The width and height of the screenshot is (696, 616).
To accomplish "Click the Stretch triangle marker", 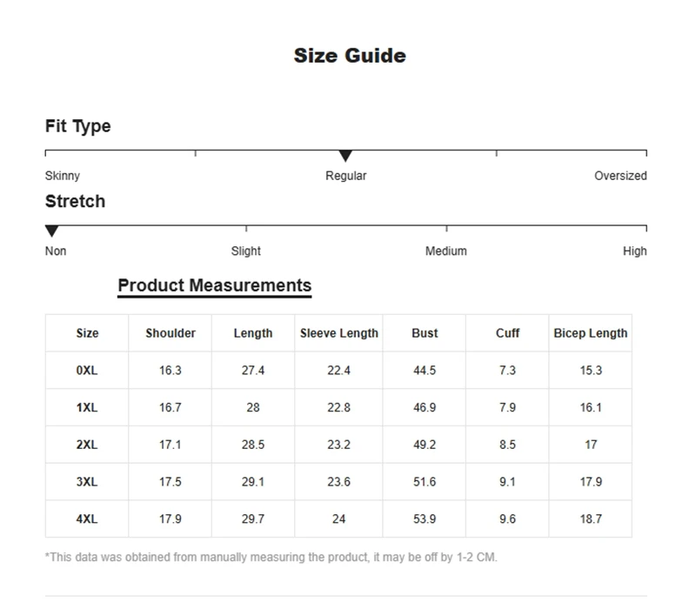I will coord(51,231).
